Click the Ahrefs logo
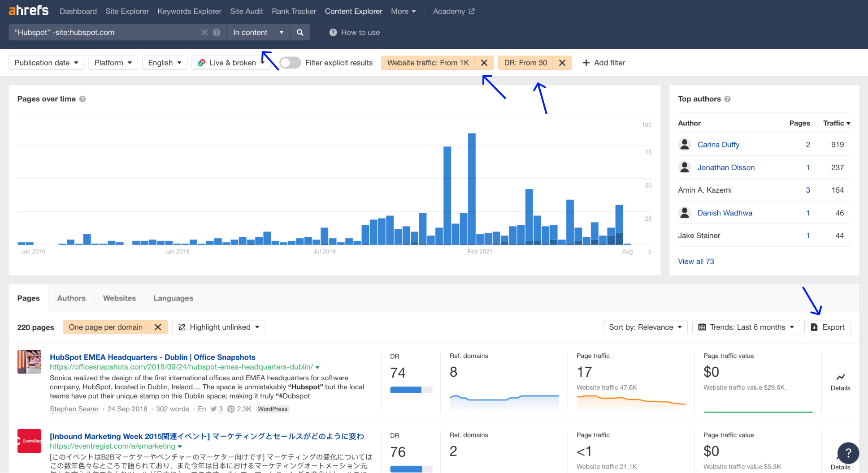The width and height of the screenshot is (868, 473). pos(29,10)
